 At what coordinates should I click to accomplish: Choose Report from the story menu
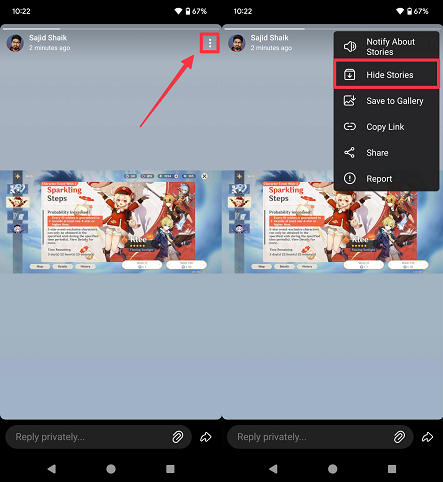386,179
